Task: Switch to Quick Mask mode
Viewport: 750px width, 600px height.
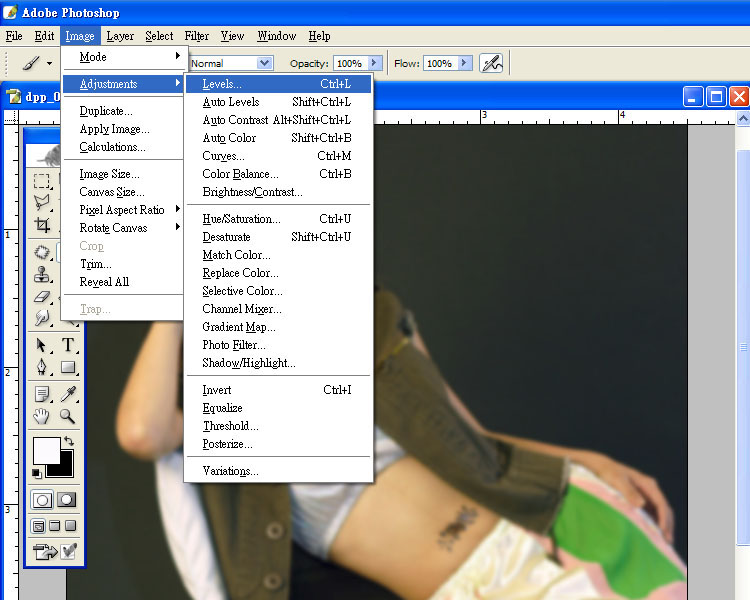Action: pos(67,499)
